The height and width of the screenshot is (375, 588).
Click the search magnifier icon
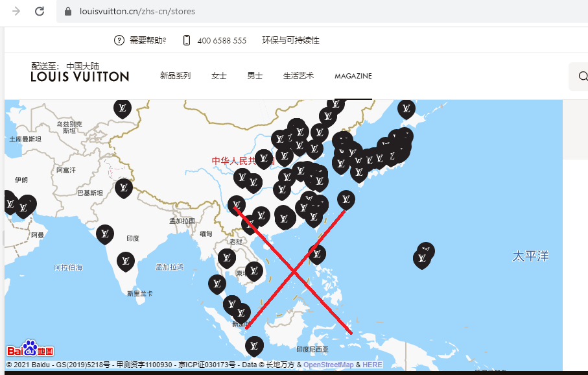coord(583,76)
